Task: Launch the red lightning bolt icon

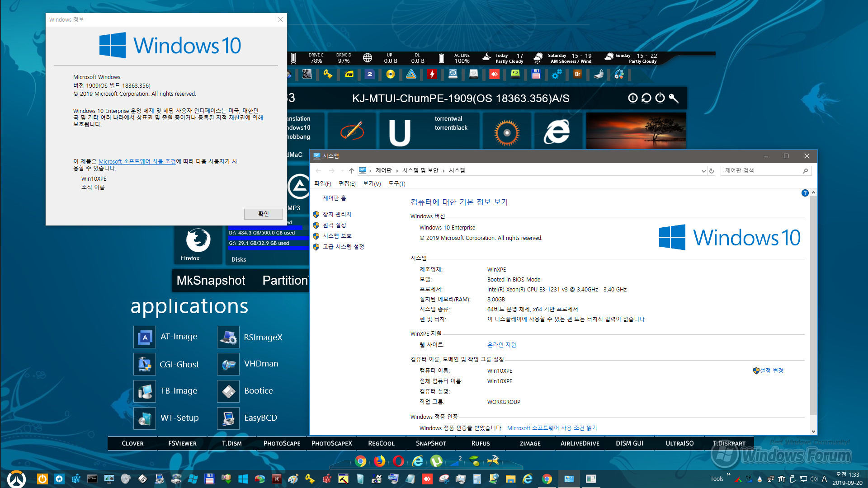Action: tap(432, 74)
